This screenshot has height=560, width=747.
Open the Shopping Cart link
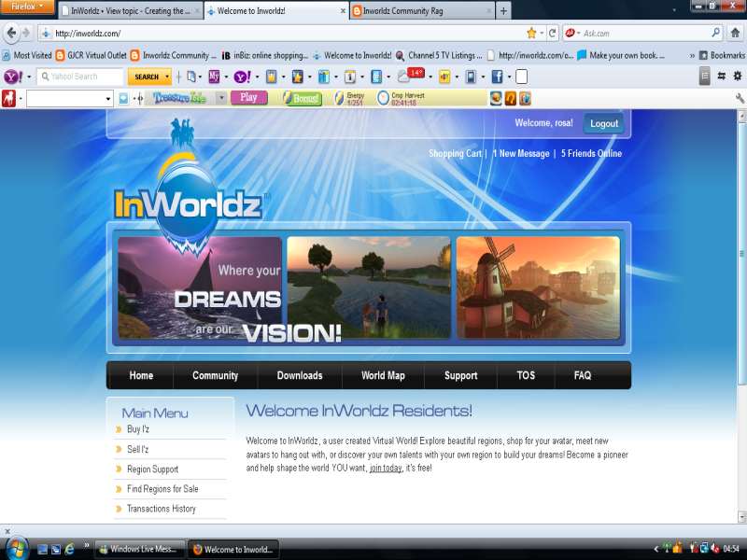[455, 153]
